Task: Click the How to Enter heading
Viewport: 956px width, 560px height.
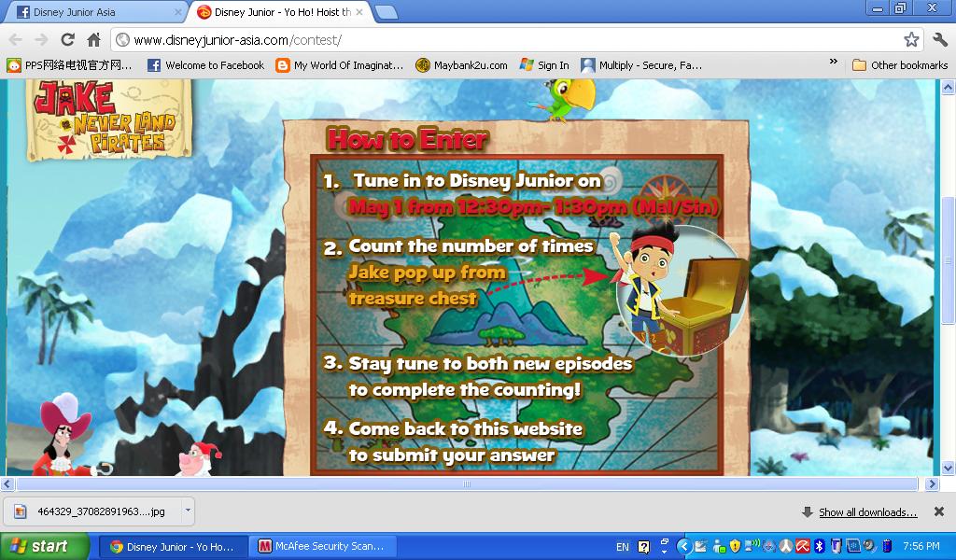Action: [x=407, y=140]
